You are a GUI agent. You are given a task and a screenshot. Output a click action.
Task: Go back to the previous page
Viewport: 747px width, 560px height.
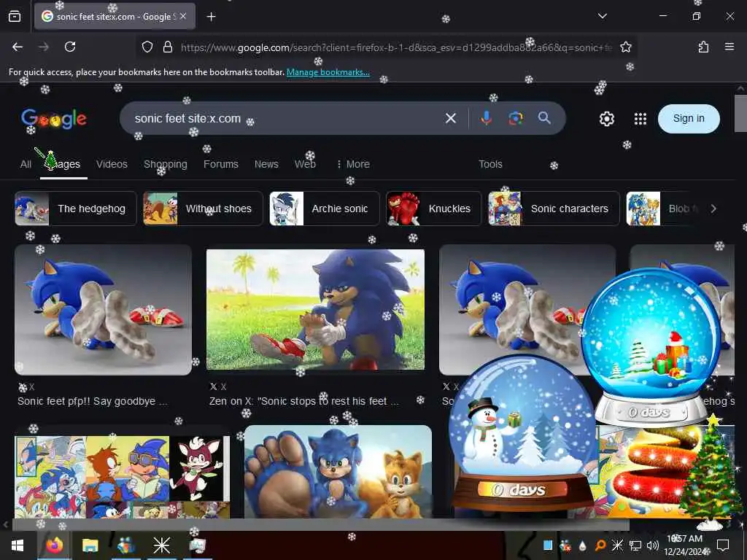[18, 47]
